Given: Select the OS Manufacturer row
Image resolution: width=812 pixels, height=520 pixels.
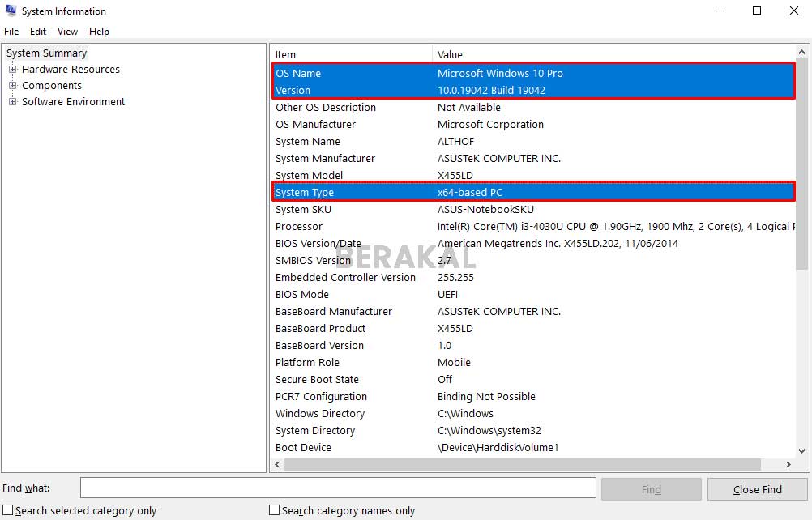Looking at the screenshot, I should click(x=533, y=124).
